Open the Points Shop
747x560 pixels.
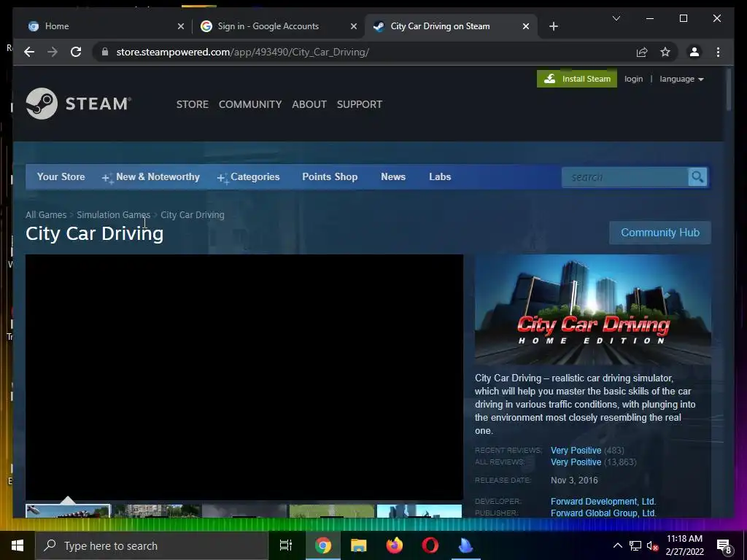point(330,176)
